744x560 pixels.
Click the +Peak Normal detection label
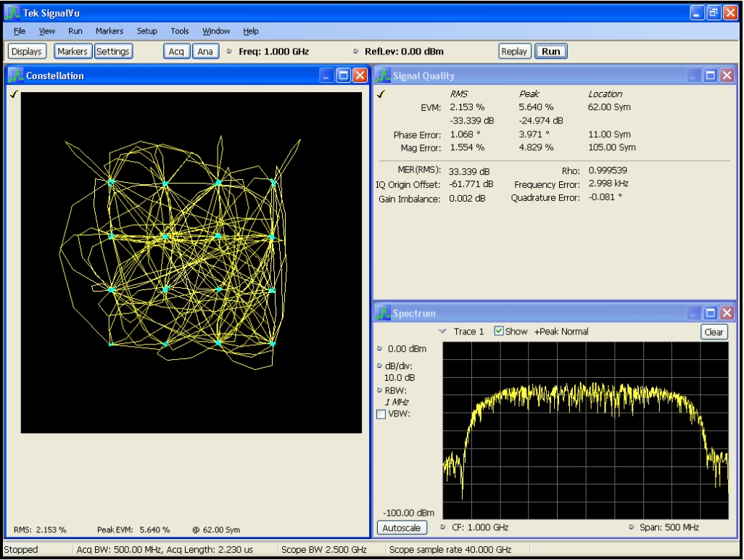click(x=561, y=332)
